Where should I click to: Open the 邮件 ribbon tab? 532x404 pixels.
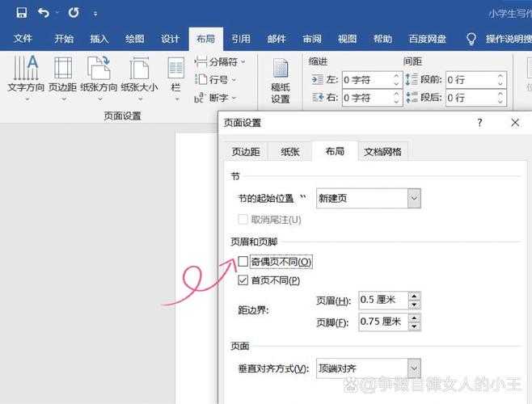tap(277, 39)
